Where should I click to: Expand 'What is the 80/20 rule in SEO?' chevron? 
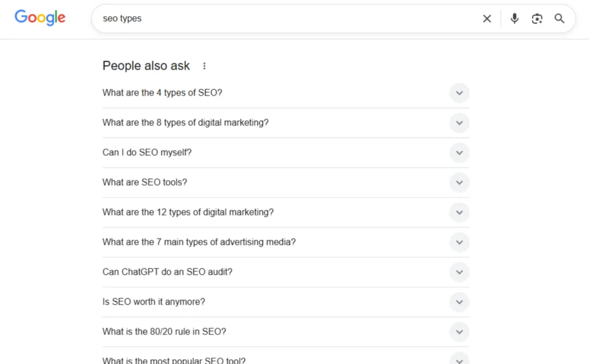[459, 332]
